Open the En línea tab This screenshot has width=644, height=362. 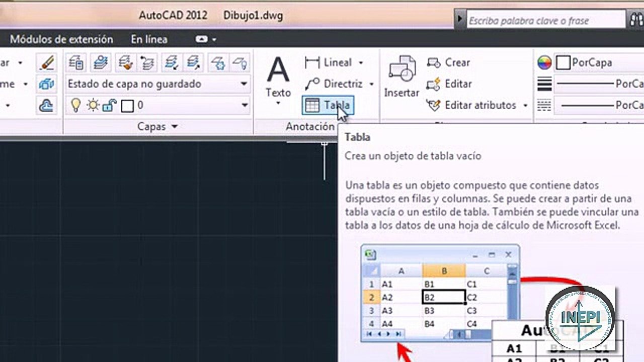click(149, 39)
